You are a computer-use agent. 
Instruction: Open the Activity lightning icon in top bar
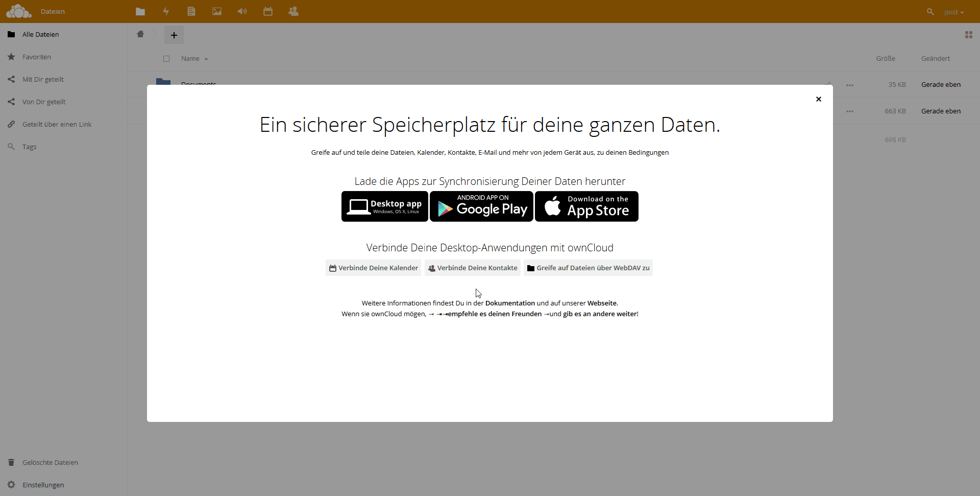166,11
